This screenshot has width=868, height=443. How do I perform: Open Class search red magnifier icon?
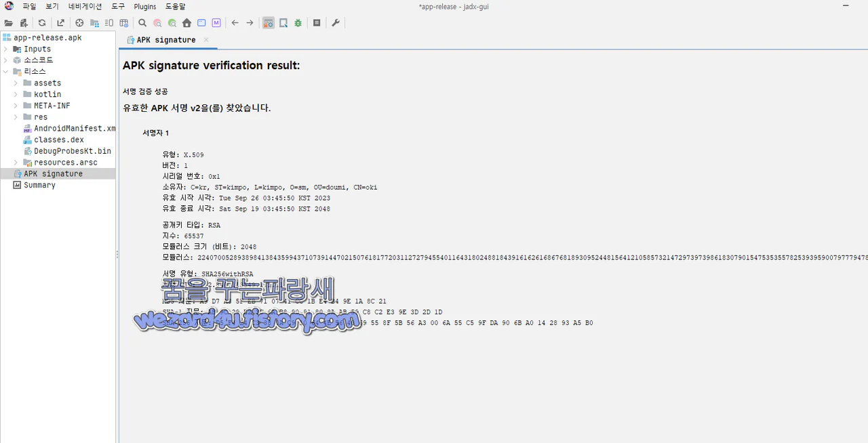pos(157,23)
